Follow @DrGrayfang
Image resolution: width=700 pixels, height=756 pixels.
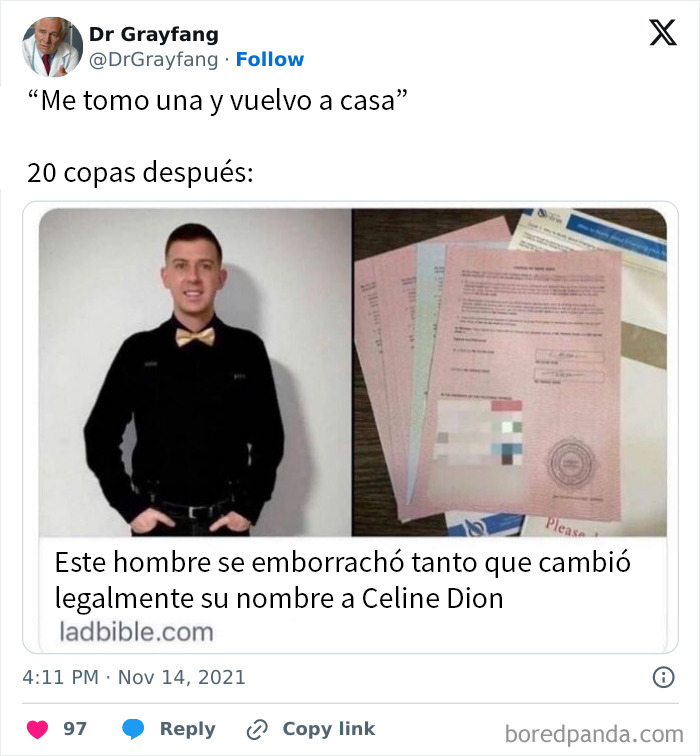pos(269,59)
